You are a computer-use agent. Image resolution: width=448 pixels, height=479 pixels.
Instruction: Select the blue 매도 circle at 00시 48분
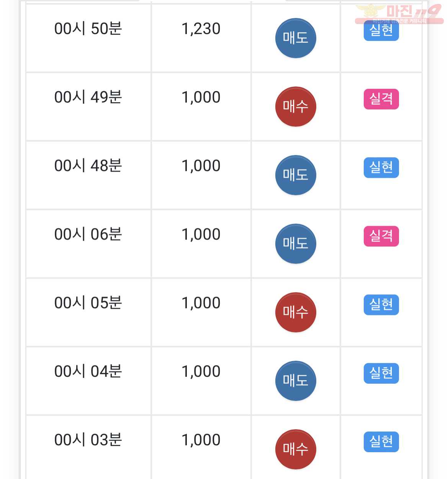point(296,175)
